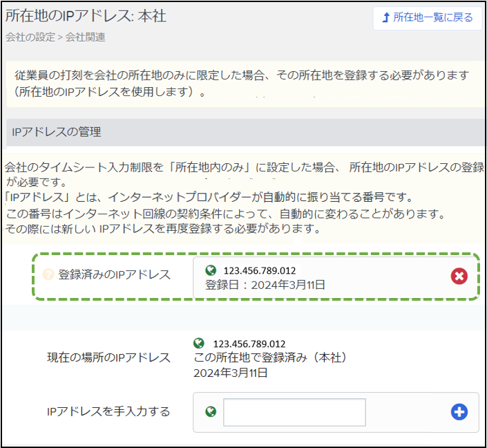
Task: Click the current location IP address value
Action: pyautogui.click(x=249, y=344)
